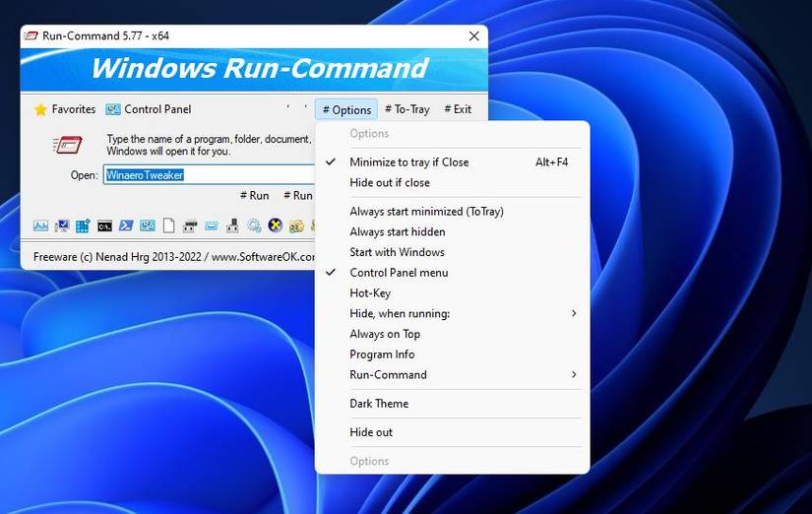Enable Always start minimized (ToTray)

point(452,212)
